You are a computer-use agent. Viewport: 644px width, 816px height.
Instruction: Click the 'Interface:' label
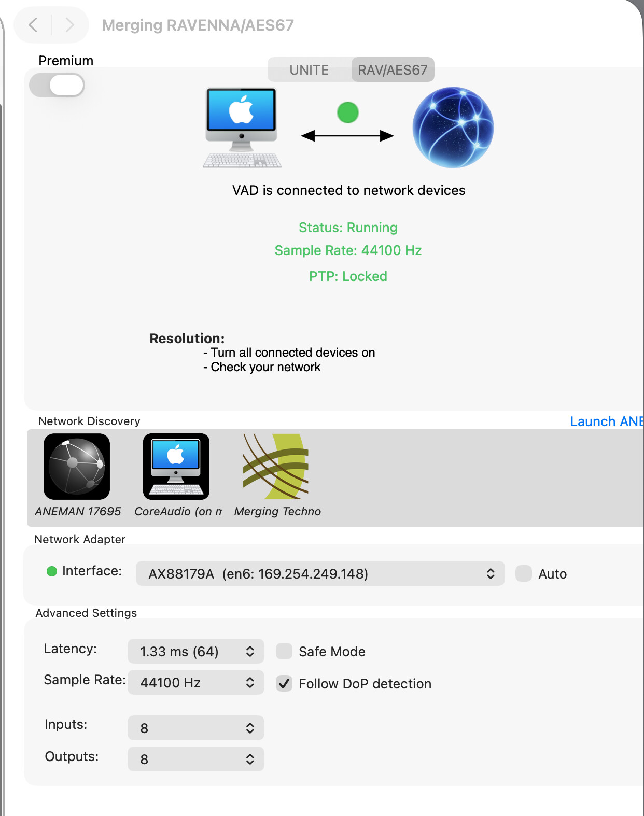coord(92,571)
